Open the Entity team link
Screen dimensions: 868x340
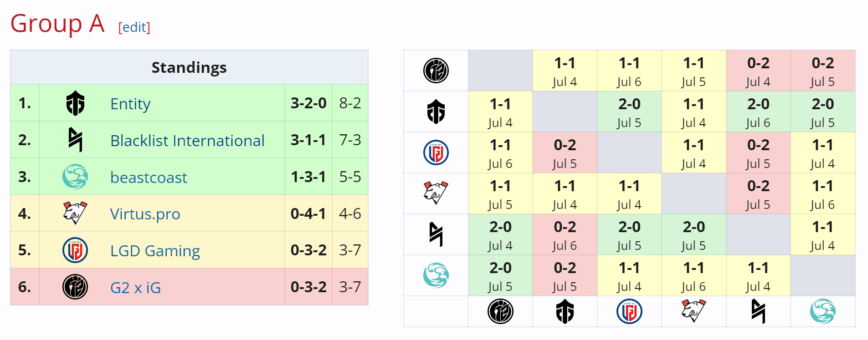coord(130,104)
